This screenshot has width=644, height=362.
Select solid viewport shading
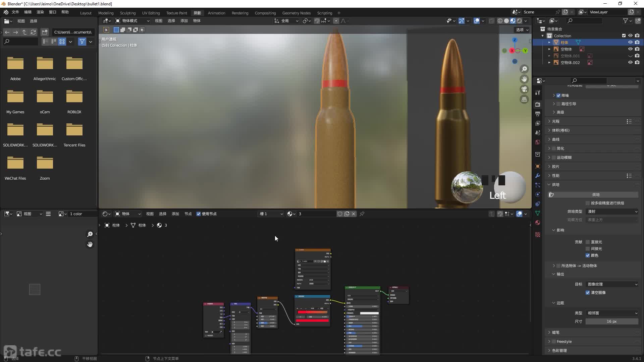pos(506,21)
